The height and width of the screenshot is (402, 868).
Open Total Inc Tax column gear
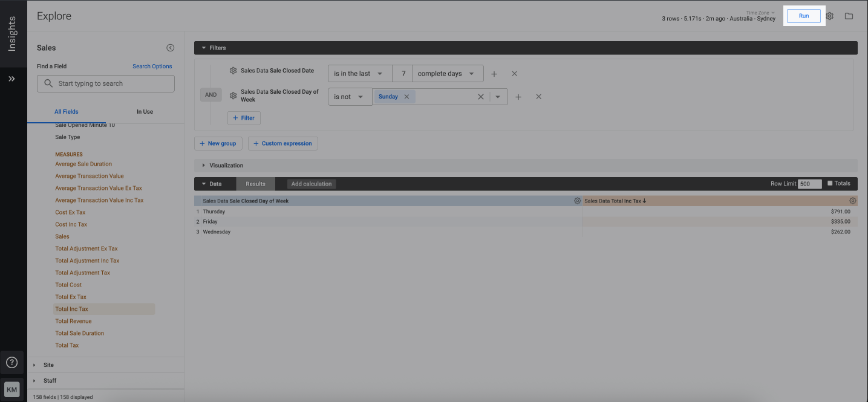coord(853,201)
